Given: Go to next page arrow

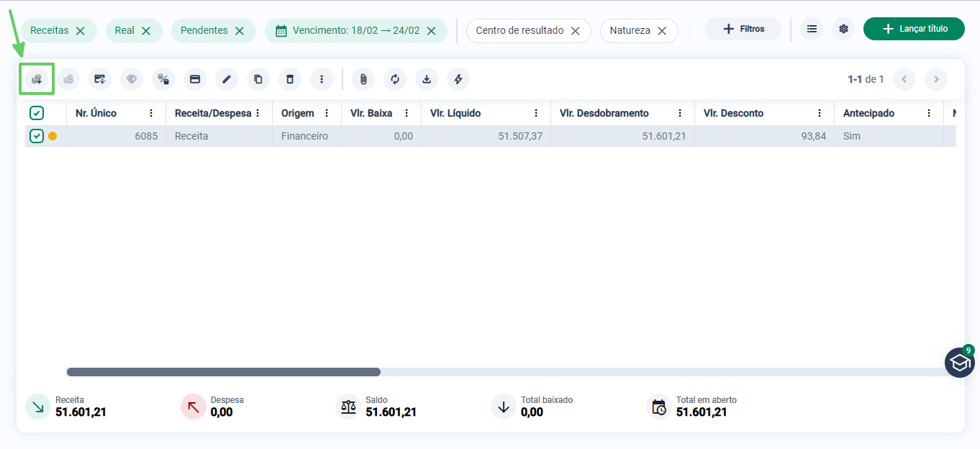Looking at the screenshot, I should 936,79.
